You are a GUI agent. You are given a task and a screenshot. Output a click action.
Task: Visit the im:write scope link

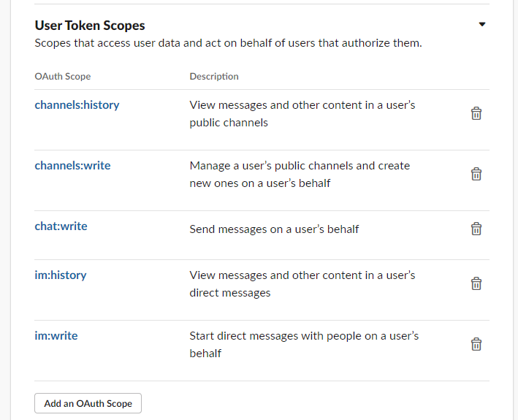(x=56, y=335)
